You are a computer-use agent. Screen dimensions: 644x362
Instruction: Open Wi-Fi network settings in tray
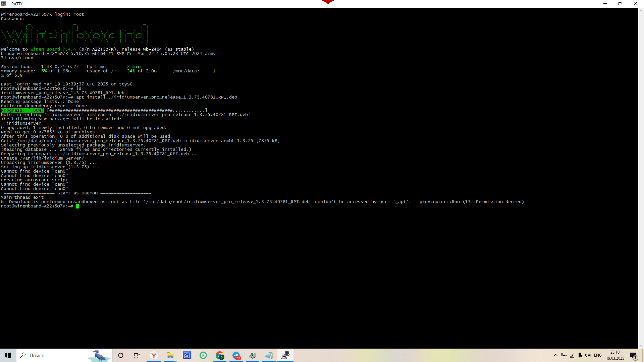click(x=572, y=355)
